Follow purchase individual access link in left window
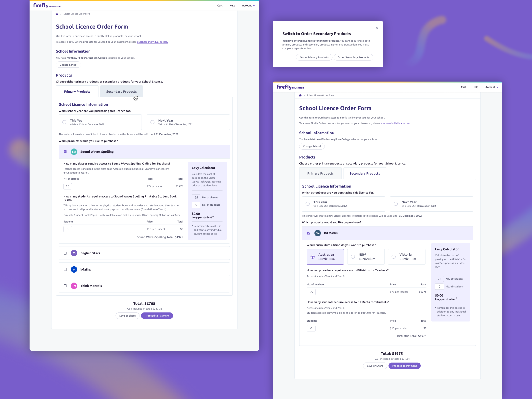 [x=152, y=42]
